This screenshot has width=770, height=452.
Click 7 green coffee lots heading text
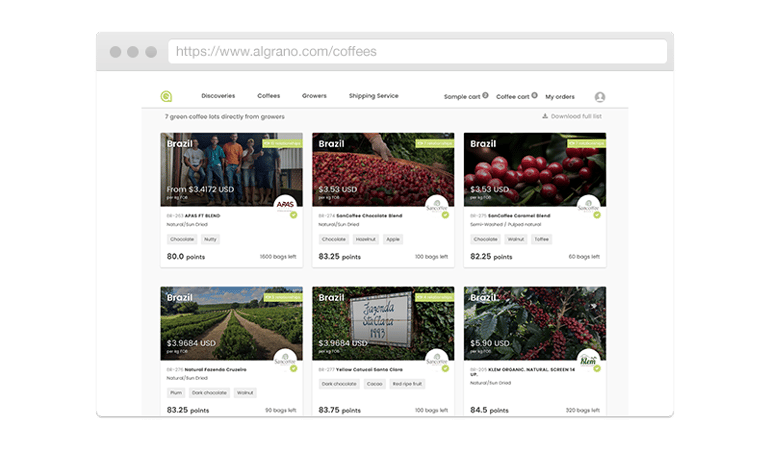click(224, 116)
